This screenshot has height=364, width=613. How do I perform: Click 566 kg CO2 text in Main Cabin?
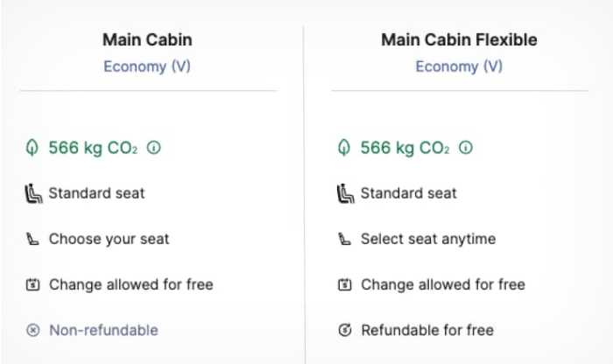[93, 148]
